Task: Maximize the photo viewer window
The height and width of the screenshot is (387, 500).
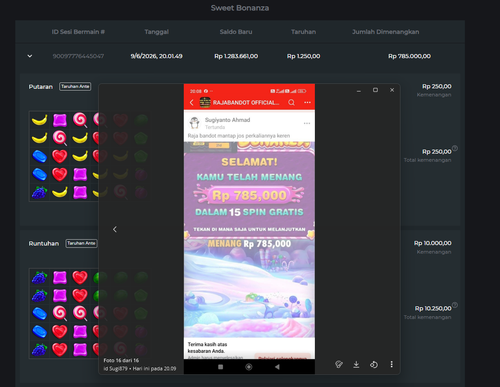Action: tap(375, 90)
